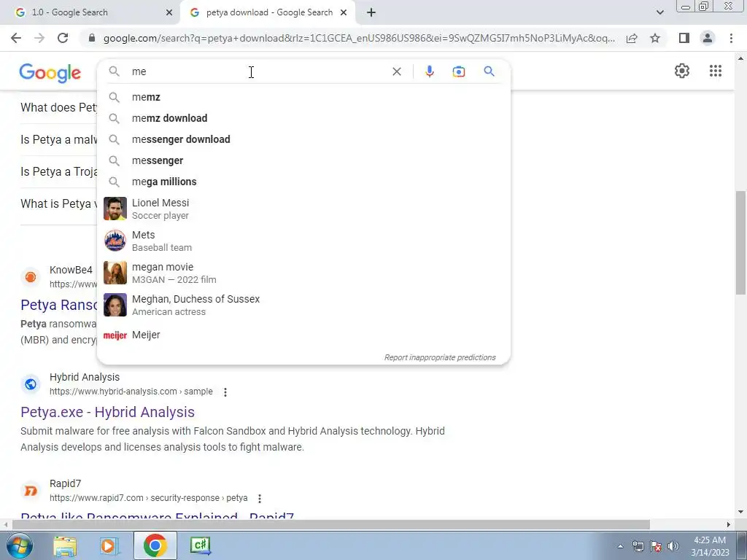Screen dimensions: 747x560
Task: Expand 'Is Petya a malware' question
Action: [x=58, y=139]
